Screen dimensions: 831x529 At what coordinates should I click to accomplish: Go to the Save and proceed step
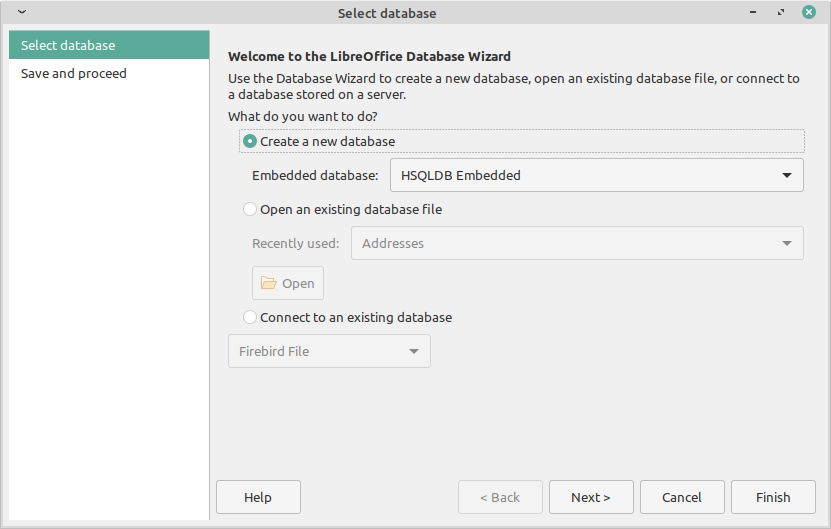point(74,73)
